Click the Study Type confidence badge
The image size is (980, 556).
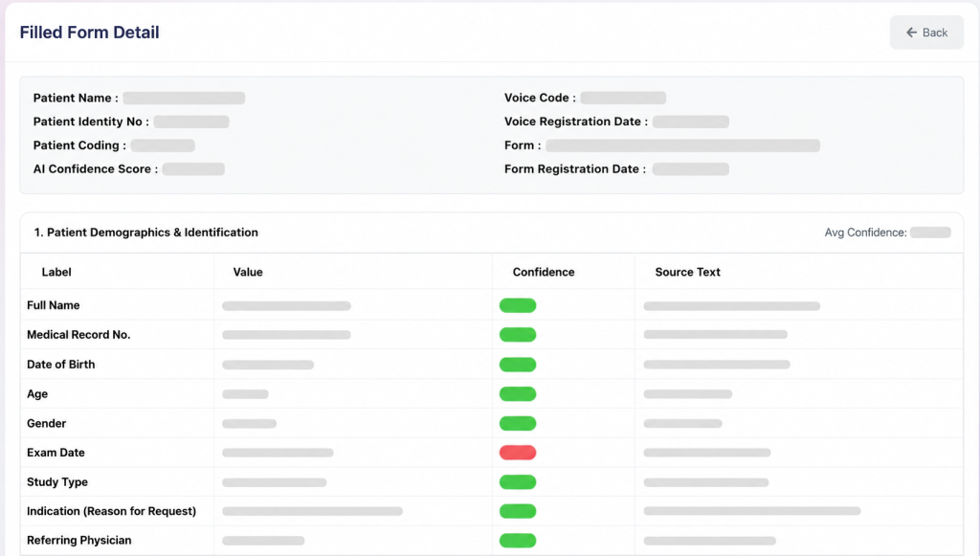click(518, 481)
